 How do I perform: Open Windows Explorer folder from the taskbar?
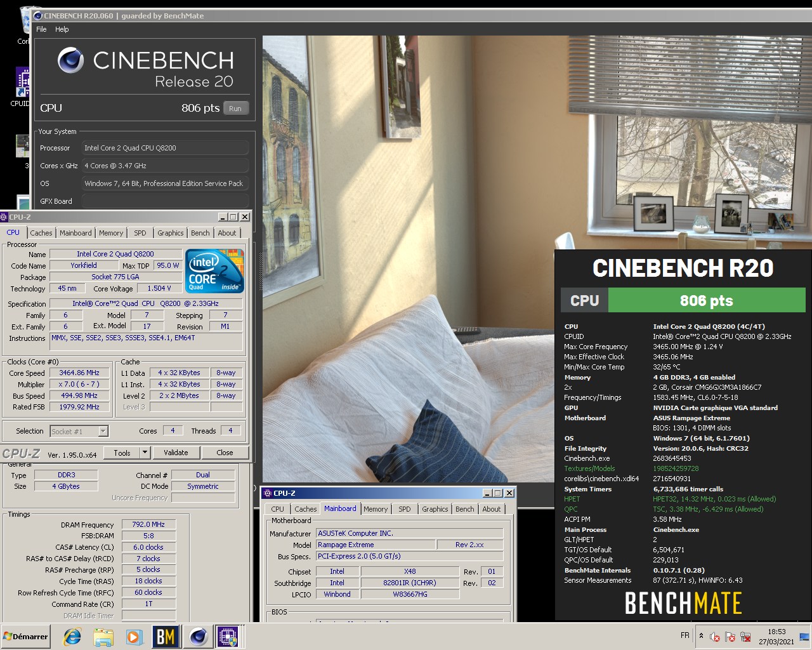click(103, 637)
